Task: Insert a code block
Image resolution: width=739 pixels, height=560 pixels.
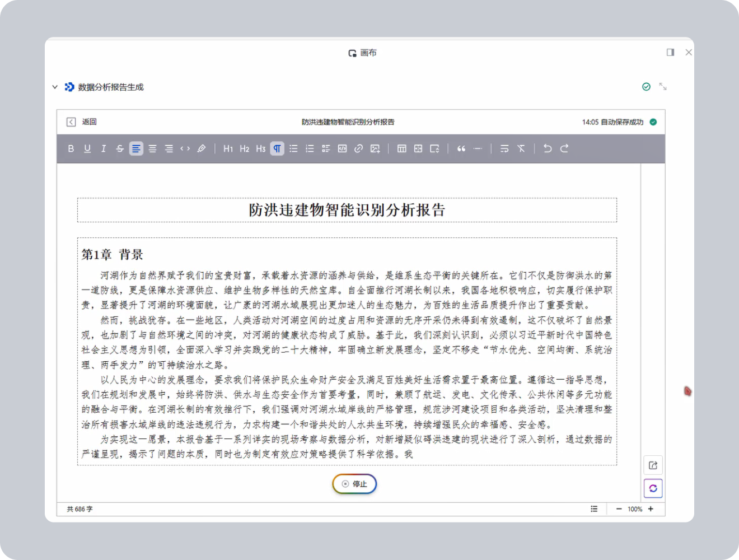Action: tap(342, 148)
